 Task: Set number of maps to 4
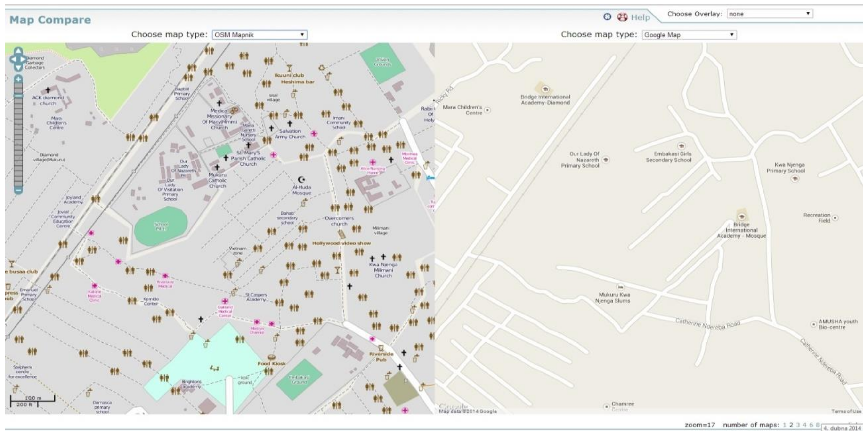pos(804,425)
